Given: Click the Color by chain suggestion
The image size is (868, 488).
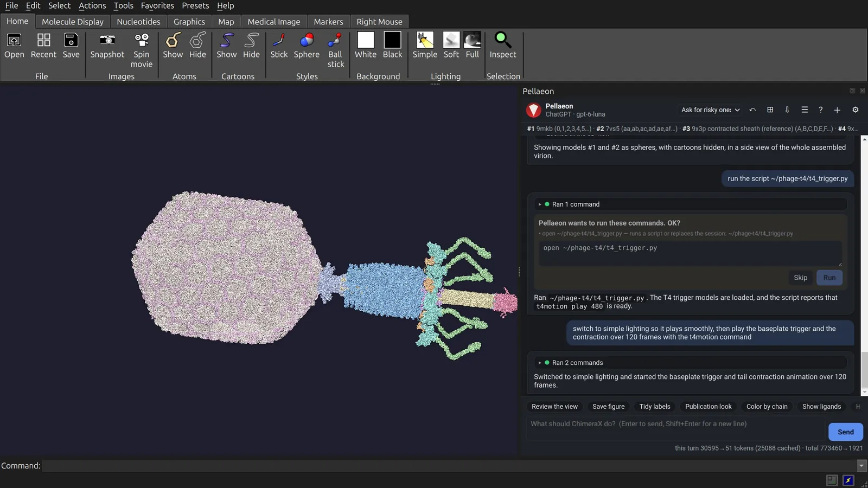Looking at the screenshot, I should point(767,407).
